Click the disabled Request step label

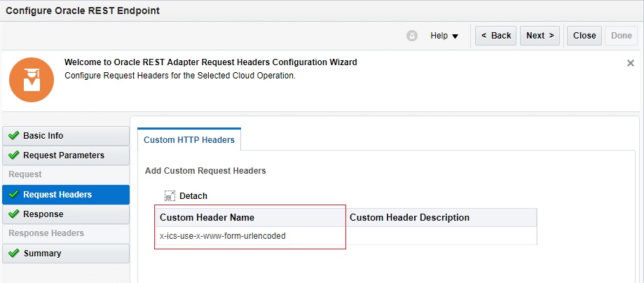[25, 174]
